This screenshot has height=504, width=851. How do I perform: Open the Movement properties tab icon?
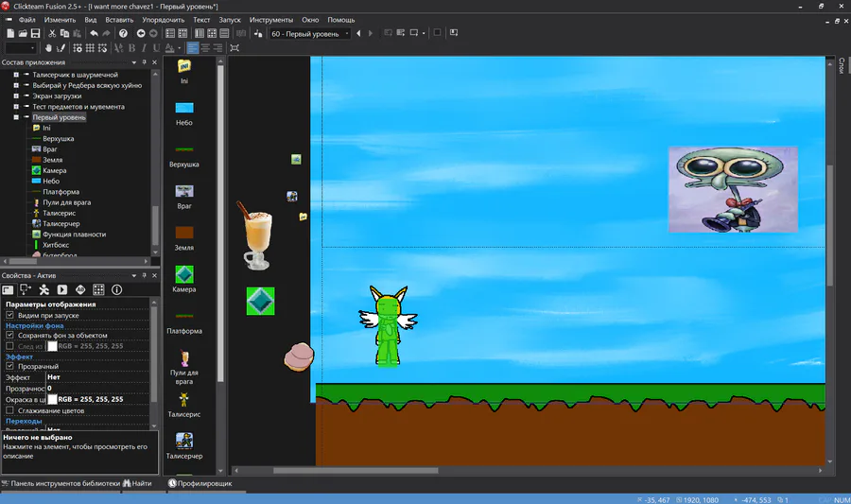pos(43,289)
